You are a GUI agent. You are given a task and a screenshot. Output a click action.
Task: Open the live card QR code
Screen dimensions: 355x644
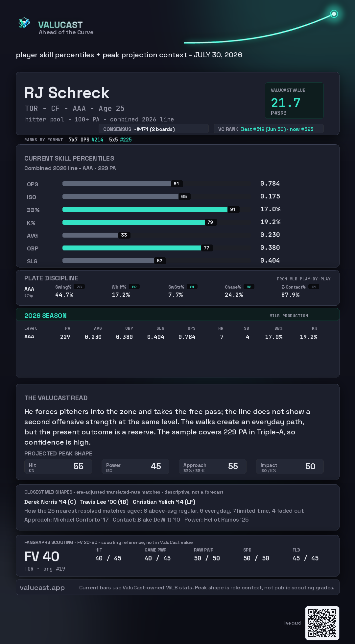click(x=322, y=623)
